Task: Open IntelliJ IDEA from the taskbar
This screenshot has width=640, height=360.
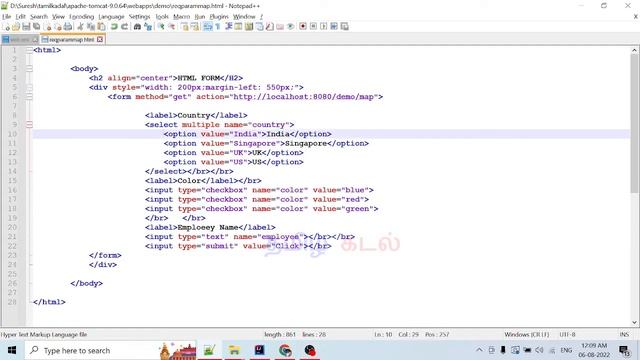Action: click(260, 351)
